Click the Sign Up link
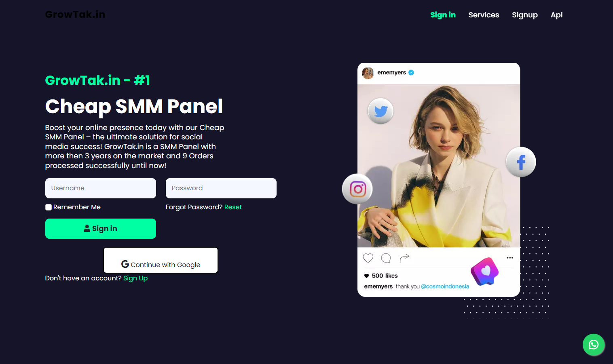The height and width of the screenshot is (364, 613). pyautogui.click(x=135, y=278)
